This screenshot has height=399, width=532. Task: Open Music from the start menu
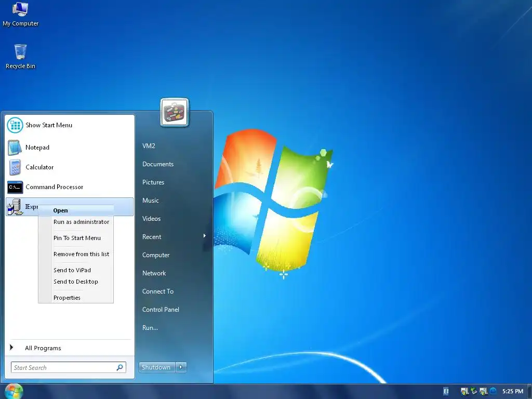(x=150, y=201)
